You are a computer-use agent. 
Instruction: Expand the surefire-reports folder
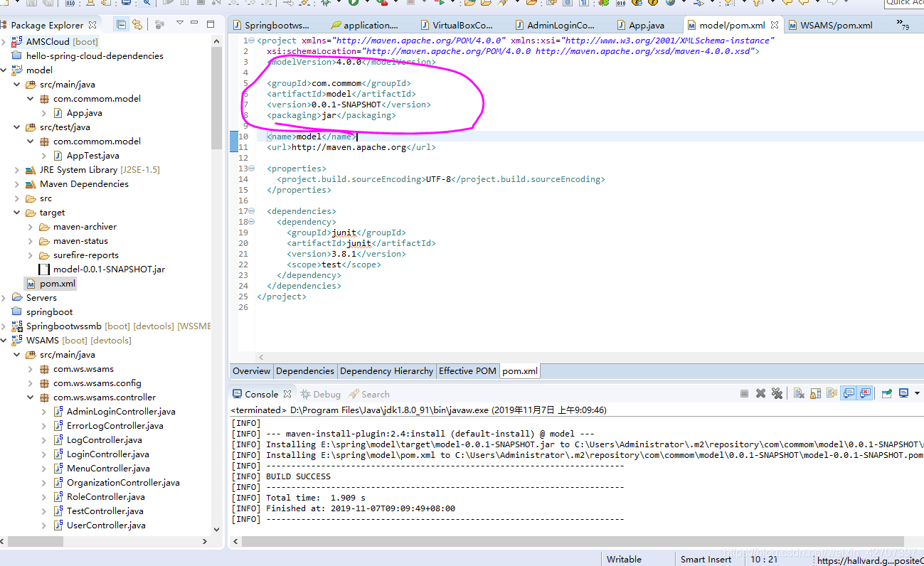coord(31,255)
